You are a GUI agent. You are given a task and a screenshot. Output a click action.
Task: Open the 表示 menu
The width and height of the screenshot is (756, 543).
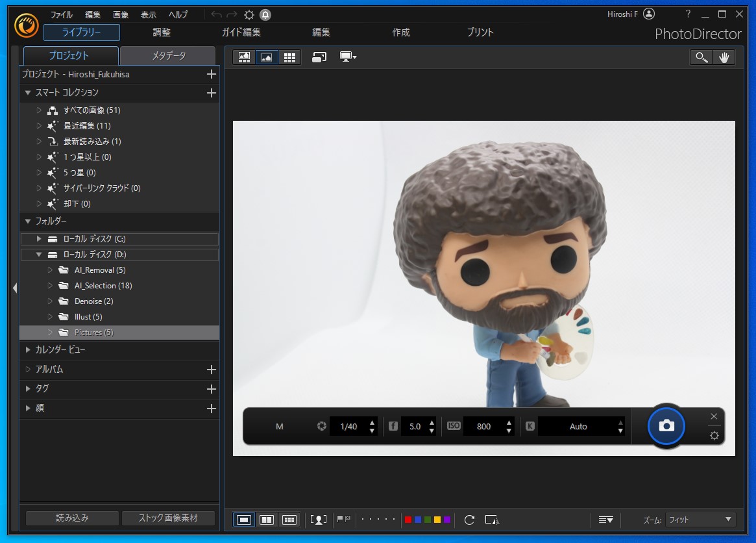tap(148, 14)
